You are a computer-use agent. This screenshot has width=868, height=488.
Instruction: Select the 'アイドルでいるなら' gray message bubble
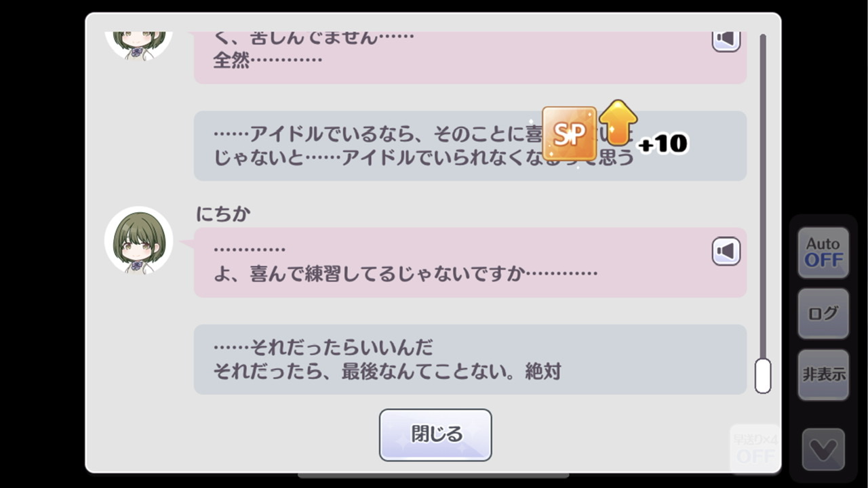pos(470,146)
